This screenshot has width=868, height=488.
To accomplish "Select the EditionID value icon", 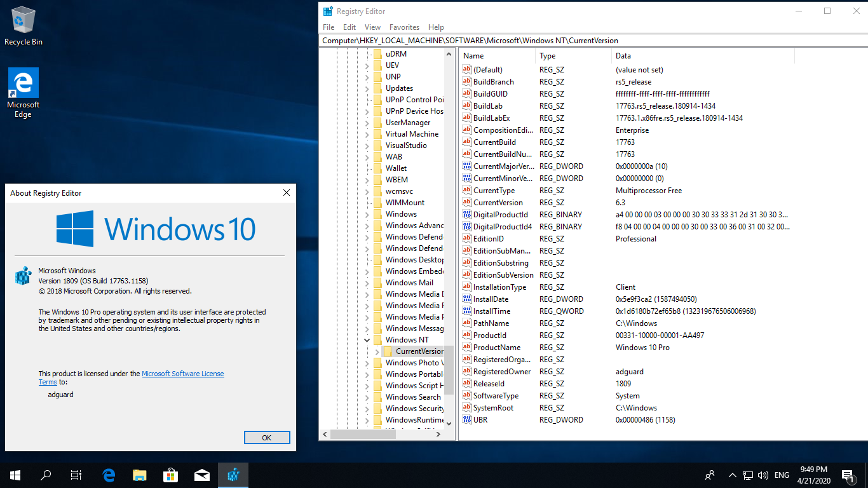I will 467,239.
